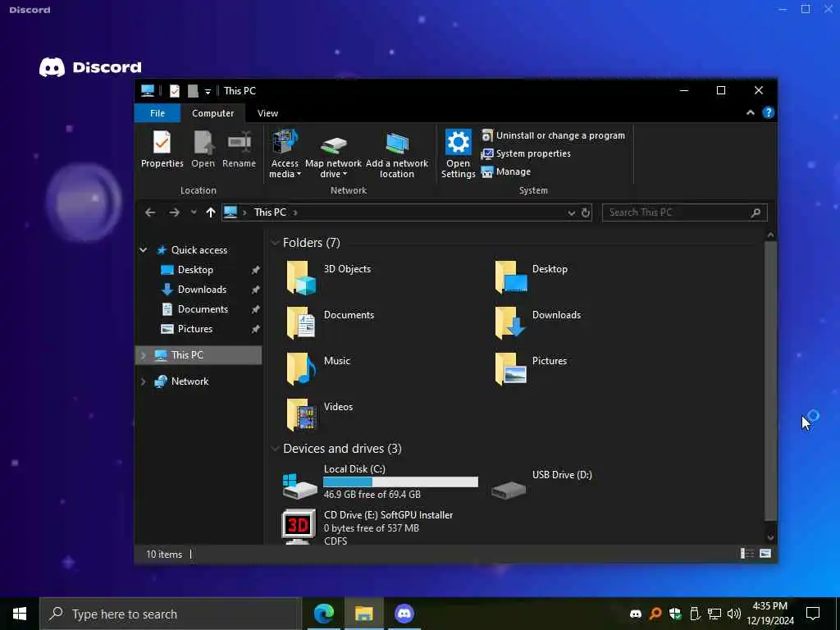Collapse the Folders (7) group
The height and width of the screenshot is (630, 840).
tap(275, 243)
